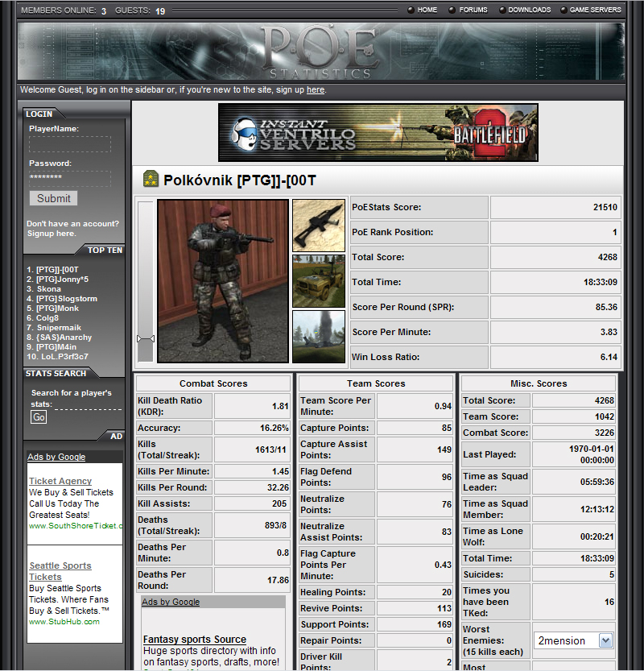Viewport: 644px width, 671px height.
Task: Go to the Forums menu item
Action: tap(473, 10)
